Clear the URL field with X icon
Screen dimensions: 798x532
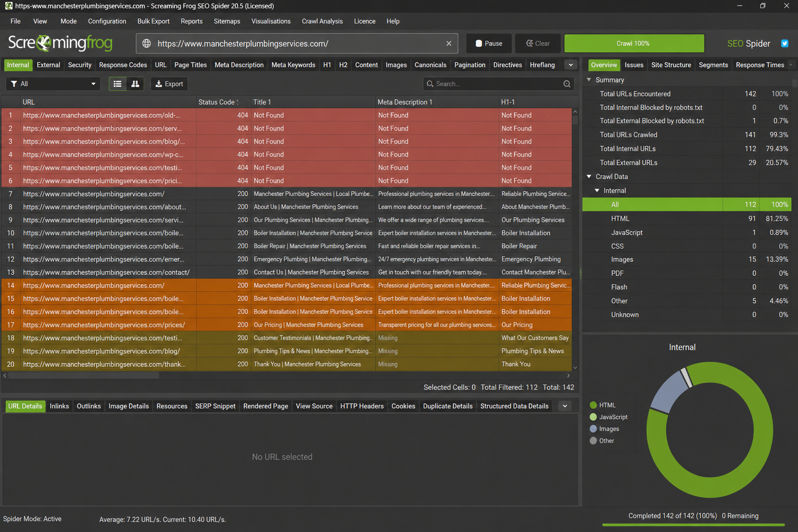tap(449, 44)
